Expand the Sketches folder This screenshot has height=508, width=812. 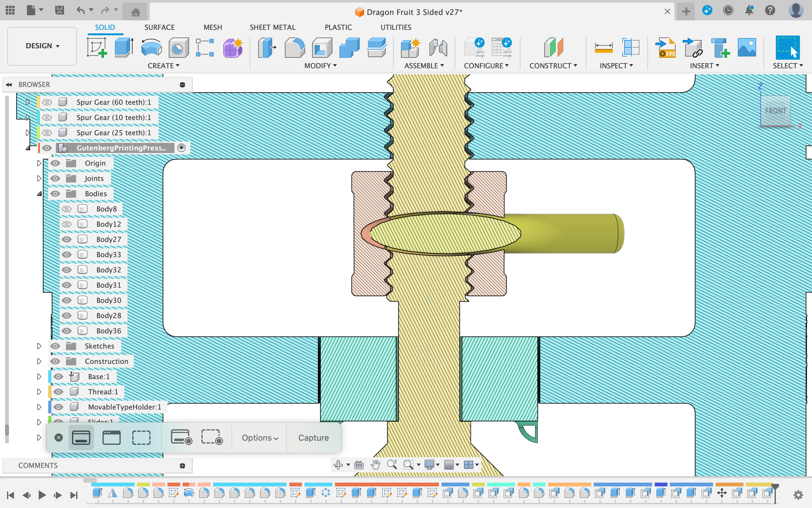(x=39, y=346)
